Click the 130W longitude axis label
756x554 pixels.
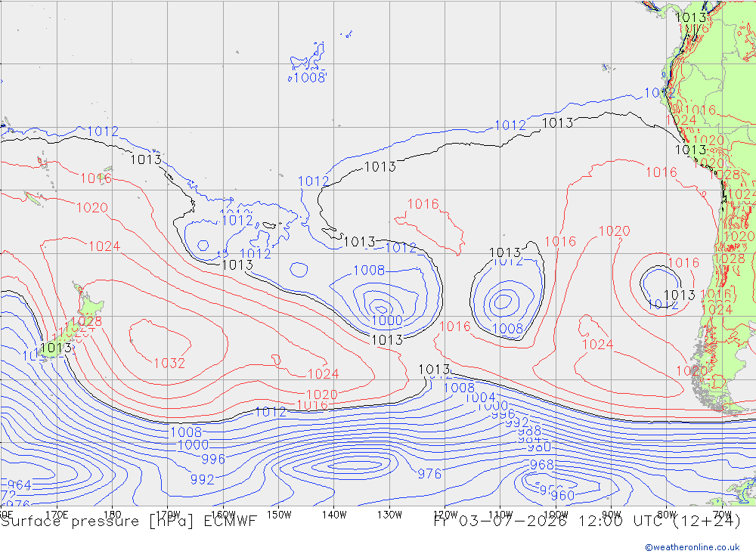389,515
